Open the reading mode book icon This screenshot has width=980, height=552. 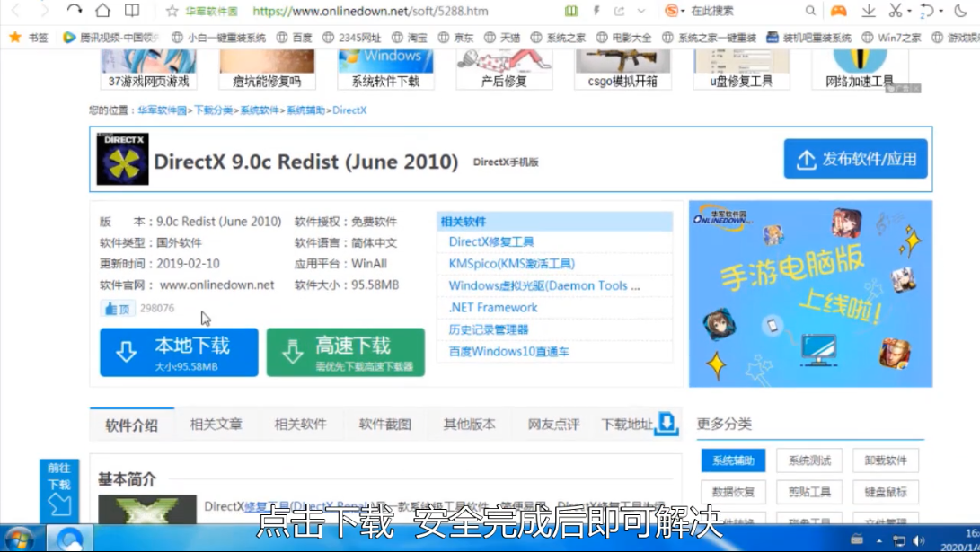[x=132, y=10]
